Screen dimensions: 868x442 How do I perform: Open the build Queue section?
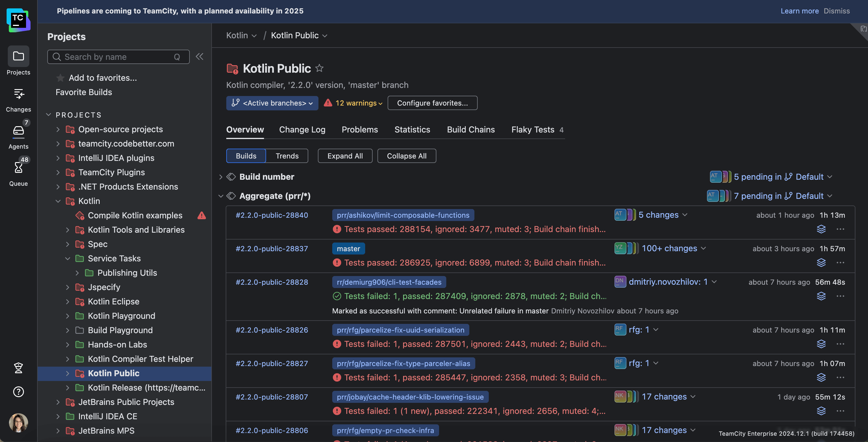click(18, 172)
